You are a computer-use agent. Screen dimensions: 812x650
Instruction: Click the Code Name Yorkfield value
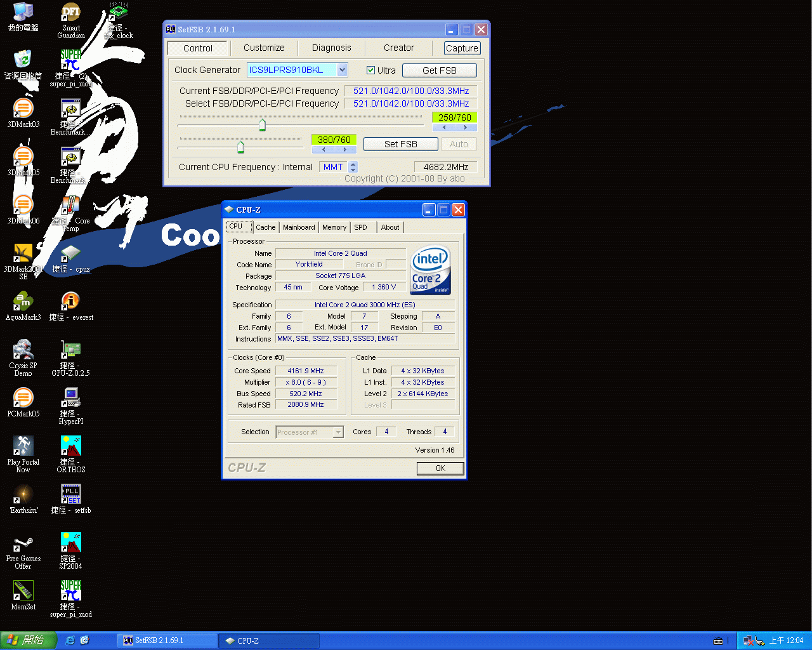coord(309,264)
